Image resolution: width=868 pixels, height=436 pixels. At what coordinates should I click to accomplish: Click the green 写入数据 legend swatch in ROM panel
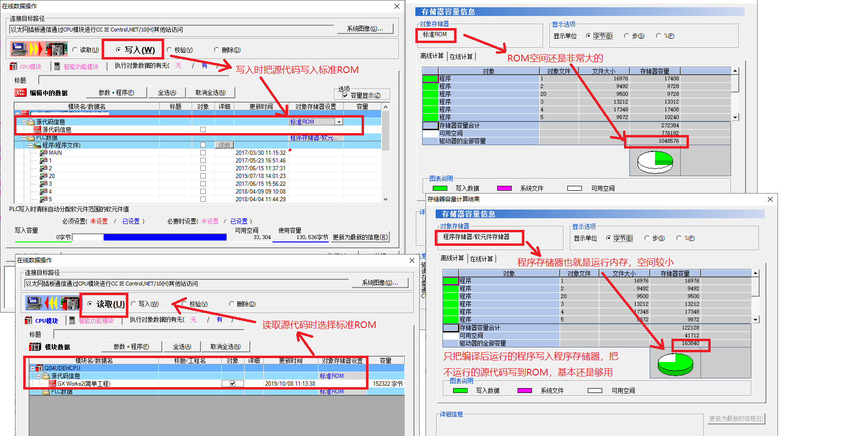pos(440,188)
